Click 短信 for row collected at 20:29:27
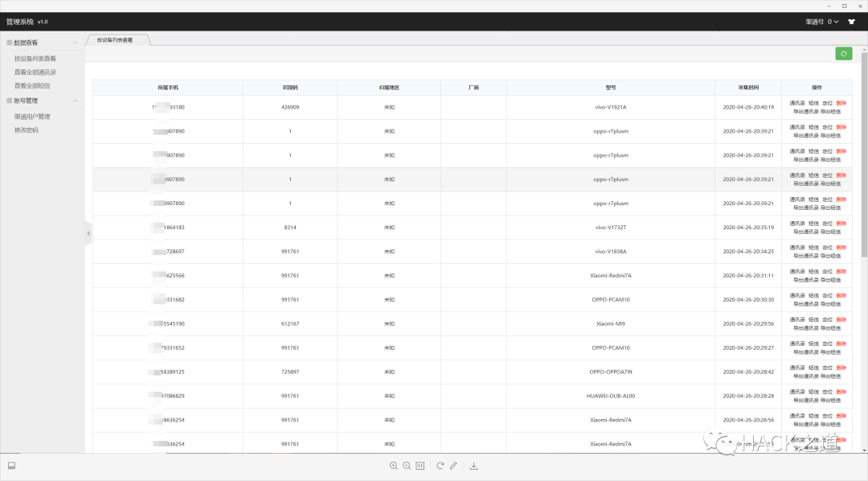Viewport: 868px width, 481px height. point(813,343)
